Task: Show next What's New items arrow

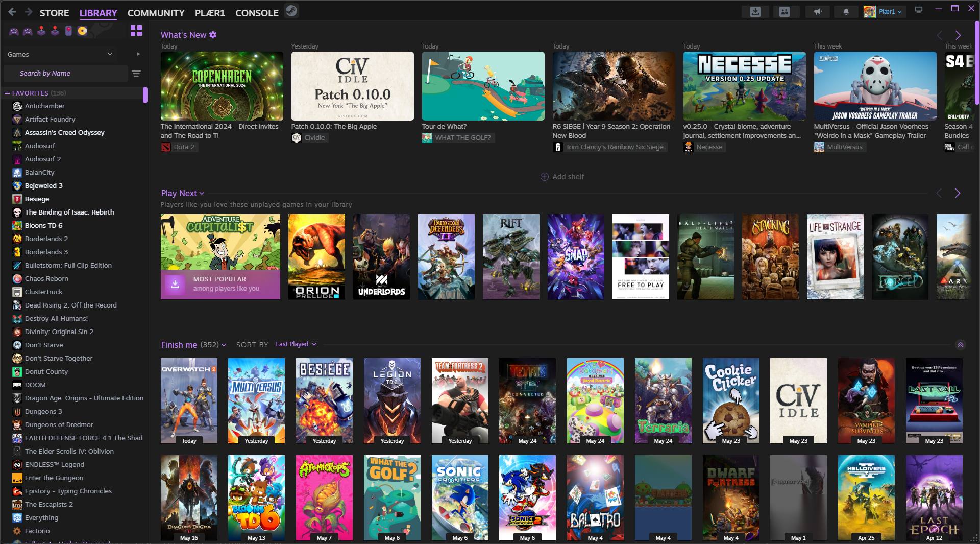Action: (x=958, y=35)
